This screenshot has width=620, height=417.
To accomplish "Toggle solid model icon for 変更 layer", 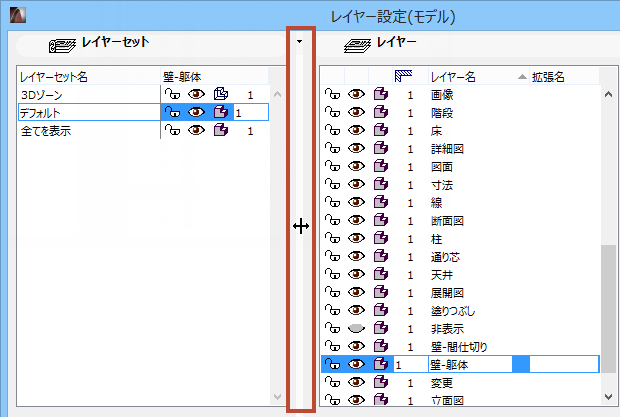I will click(381, 382).
